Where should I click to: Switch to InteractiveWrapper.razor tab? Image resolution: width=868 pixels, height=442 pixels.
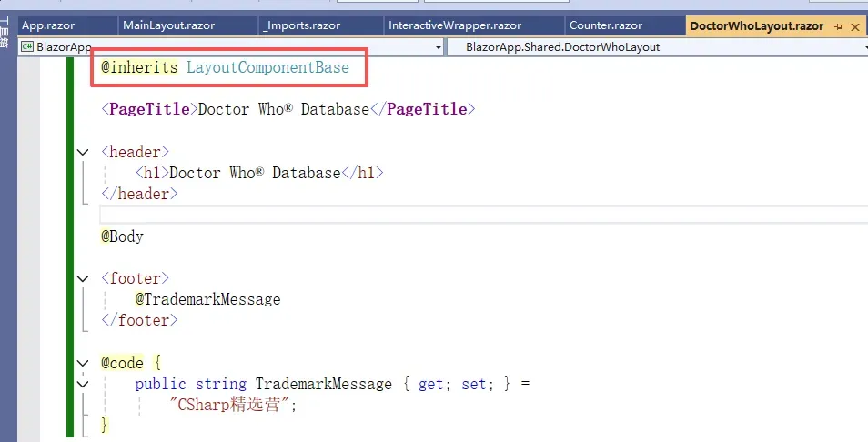tap(455, 25)
